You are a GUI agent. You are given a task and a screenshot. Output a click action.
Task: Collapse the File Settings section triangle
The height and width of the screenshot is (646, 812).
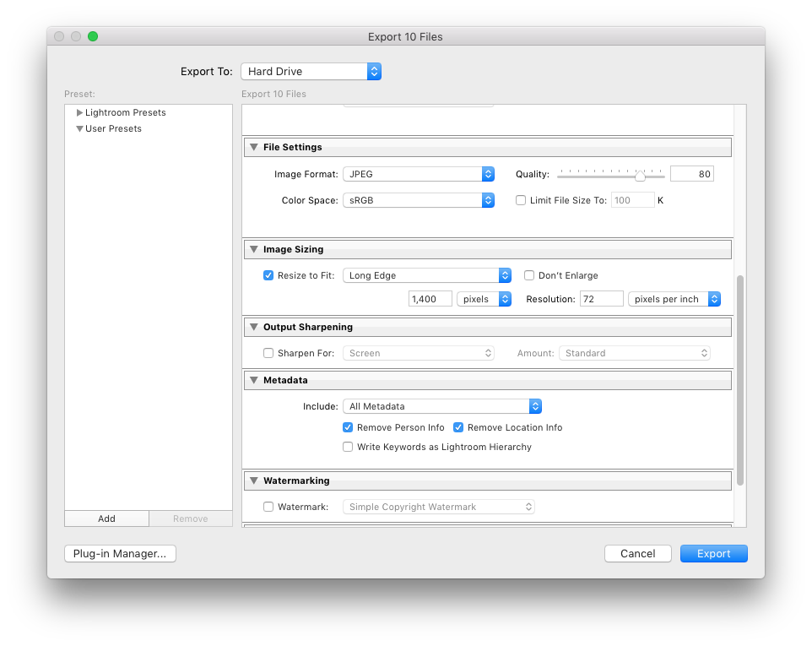pyautogui.click(x=252, y=147)
